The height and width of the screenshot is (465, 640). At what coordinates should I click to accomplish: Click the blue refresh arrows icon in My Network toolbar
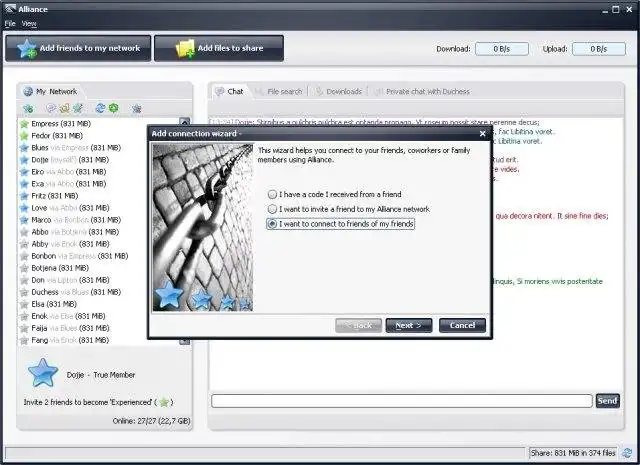tap(100, 108)
